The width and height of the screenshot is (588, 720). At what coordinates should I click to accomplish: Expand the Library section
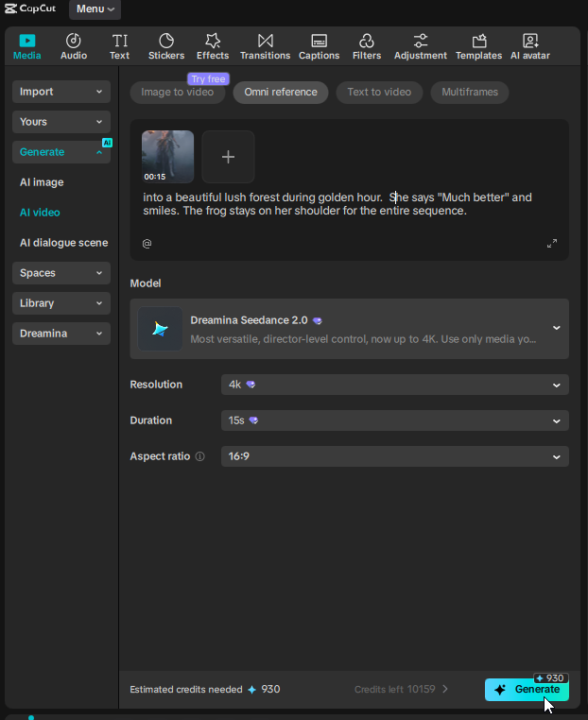pyautogui.click(x=61, y=303)
